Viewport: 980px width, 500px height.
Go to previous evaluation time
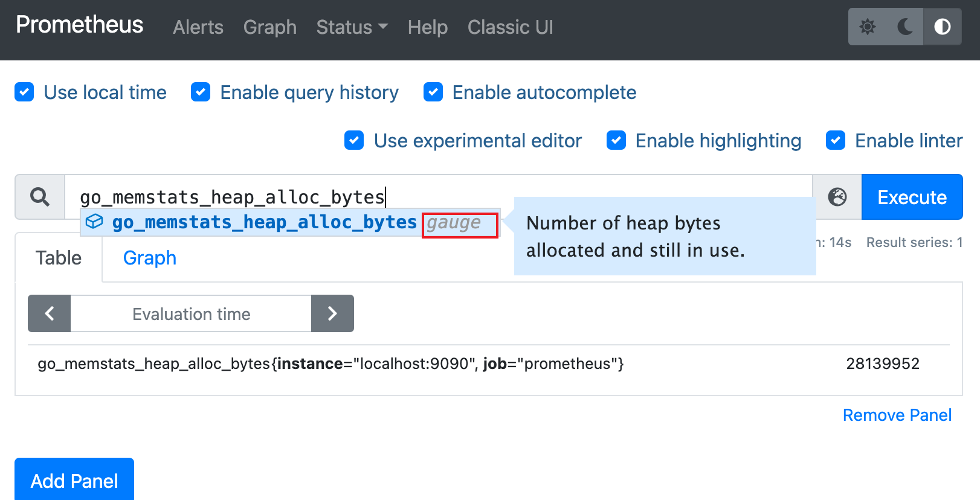click(x=50, y=313)
